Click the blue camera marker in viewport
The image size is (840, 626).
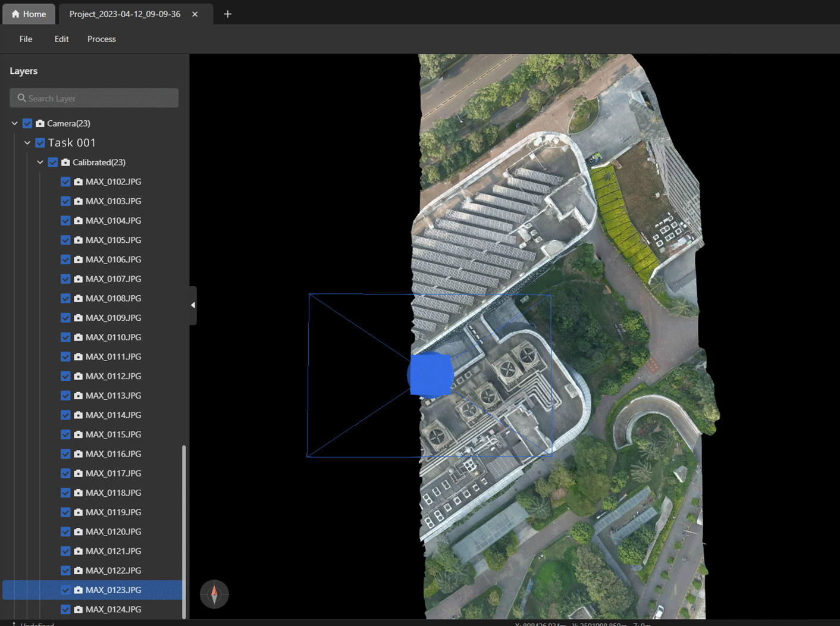pyautogui.click(x=431, y=375)
